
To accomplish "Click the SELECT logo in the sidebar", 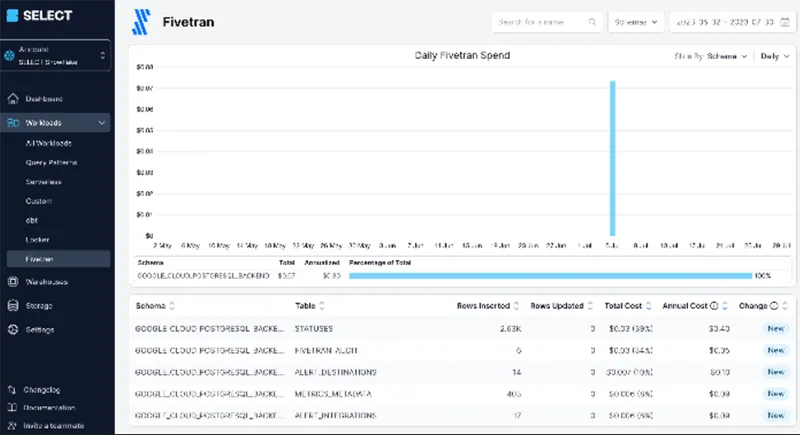I will (x=39, y=16).
